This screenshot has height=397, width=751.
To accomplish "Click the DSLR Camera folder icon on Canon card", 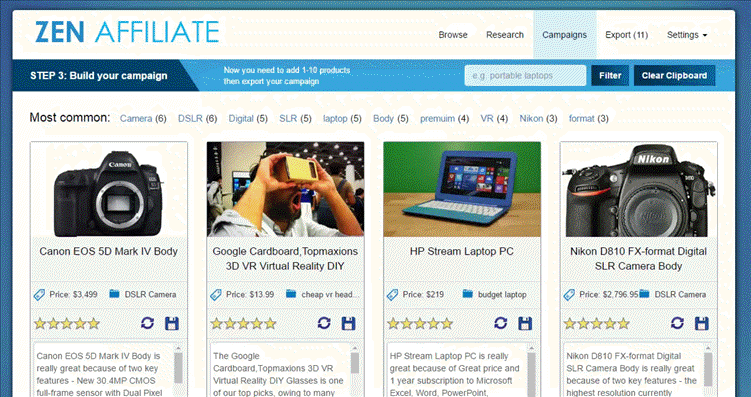I will pos(114,294).
